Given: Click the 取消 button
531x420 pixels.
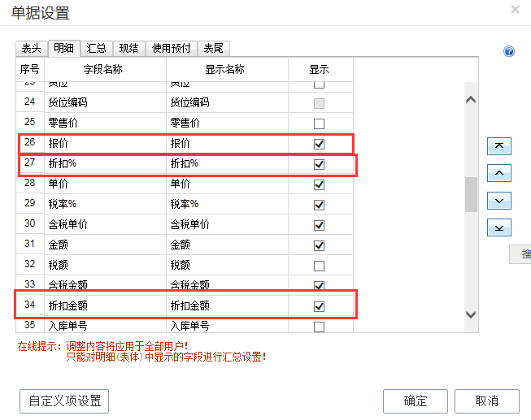Looking at the screenshot, I should pyautogui.click(x=486, y=401).
